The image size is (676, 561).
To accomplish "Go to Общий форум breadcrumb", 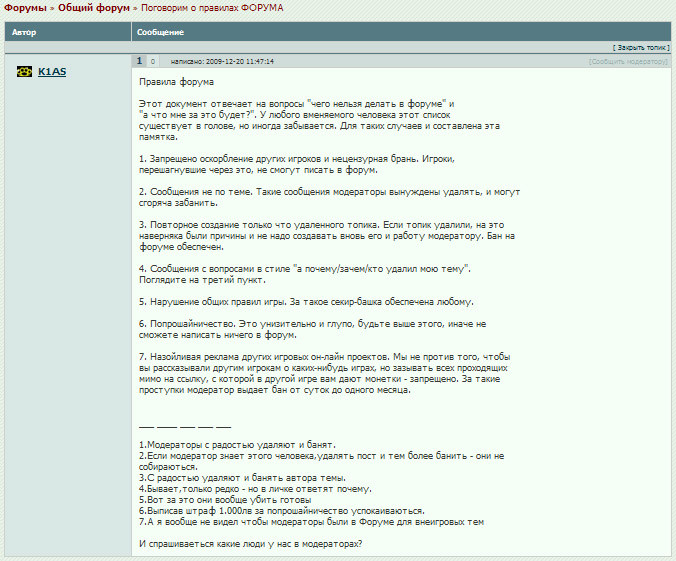I will click(x=94, y=8).
